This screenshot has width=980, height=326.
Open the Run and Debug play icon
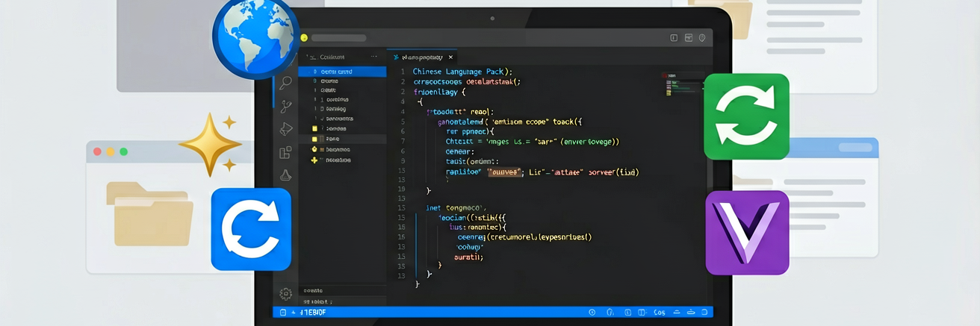click(285, 130)
